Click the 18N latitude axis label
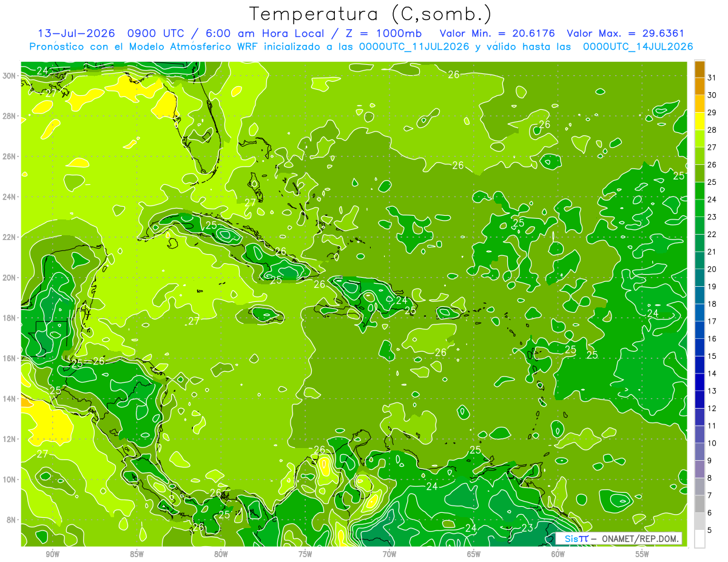The width and height of the screenshot is (728, 562). [x=9, y=318]
